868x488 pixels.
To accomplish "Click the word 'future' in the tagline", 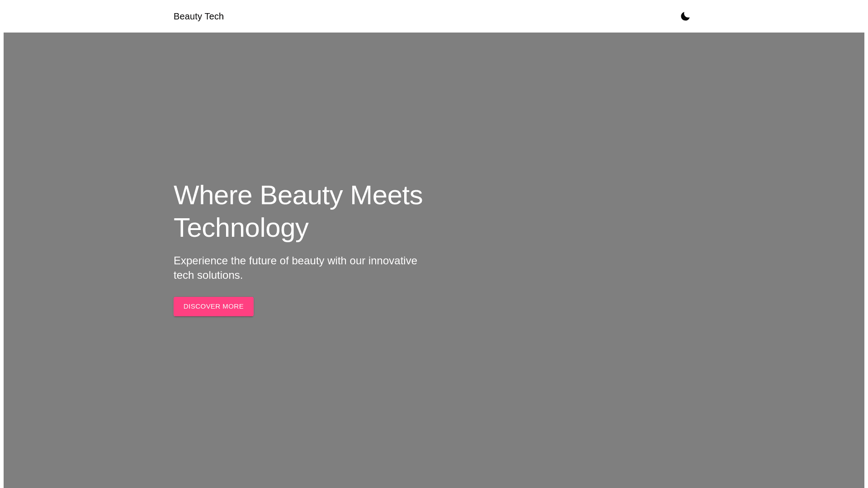I will click(x=263, y=261).
